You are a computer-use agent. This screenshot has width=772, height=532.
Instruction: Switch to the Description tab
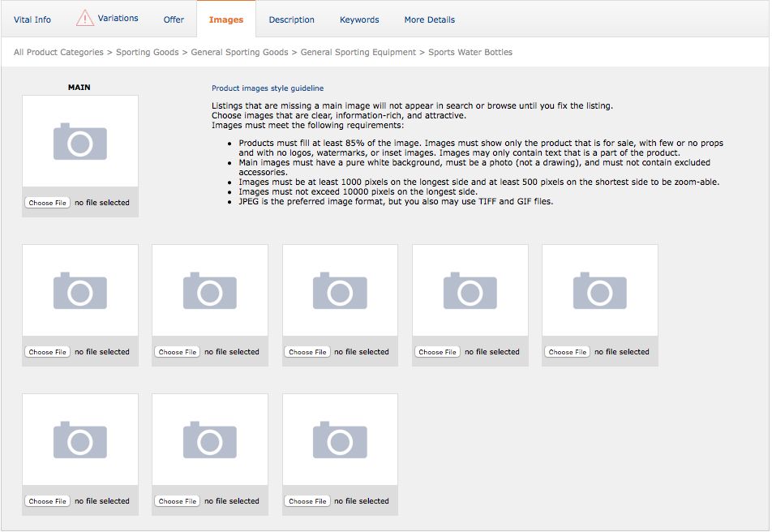[292, 19]
